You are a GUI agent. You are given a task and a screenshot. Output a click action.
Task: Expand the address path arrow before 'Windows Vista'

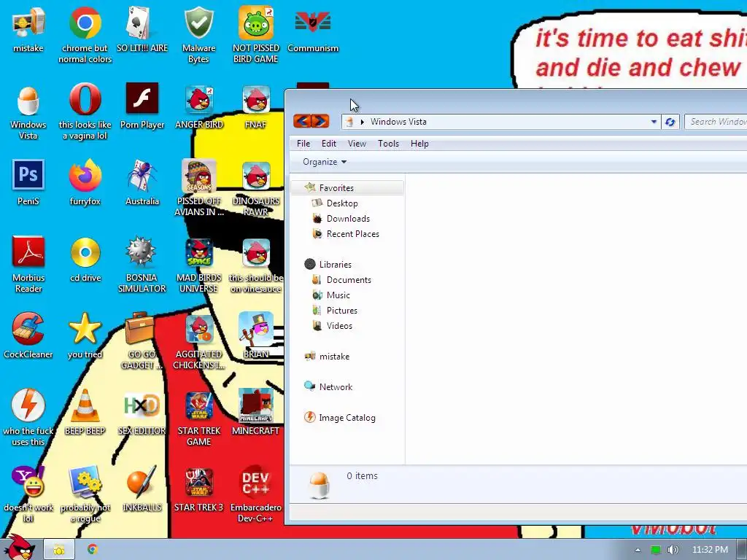click(x=363, y=122)
